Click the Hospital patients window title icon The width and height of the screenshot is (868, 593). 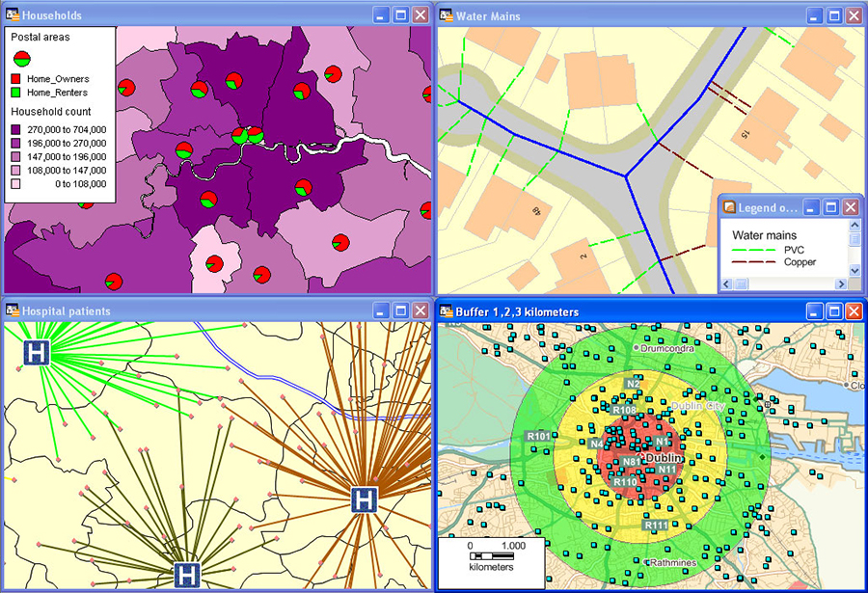point(13,310)
